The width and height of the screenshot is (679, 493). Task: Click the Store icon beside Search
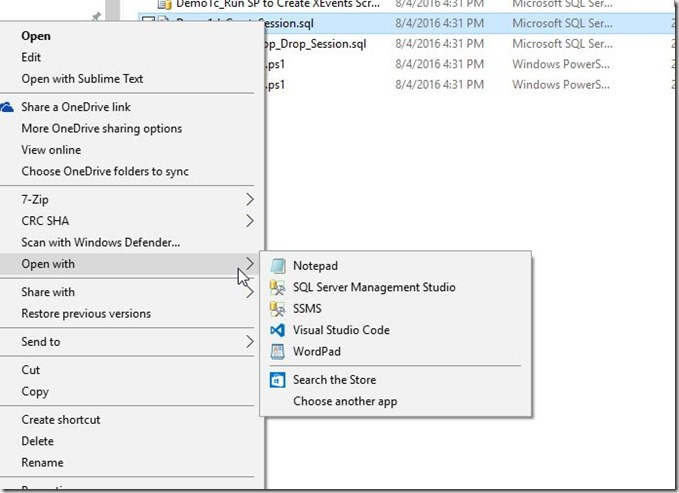click(277, 380)
